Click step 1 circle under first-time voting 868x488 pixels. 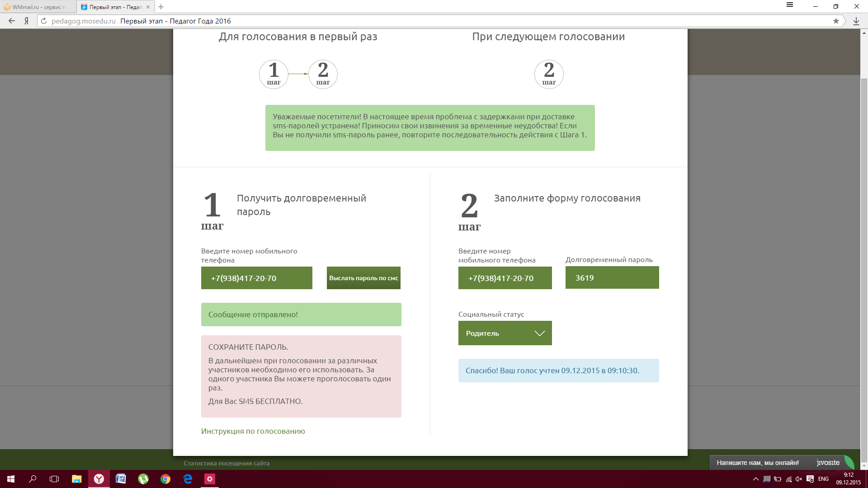tap(274, 74)
